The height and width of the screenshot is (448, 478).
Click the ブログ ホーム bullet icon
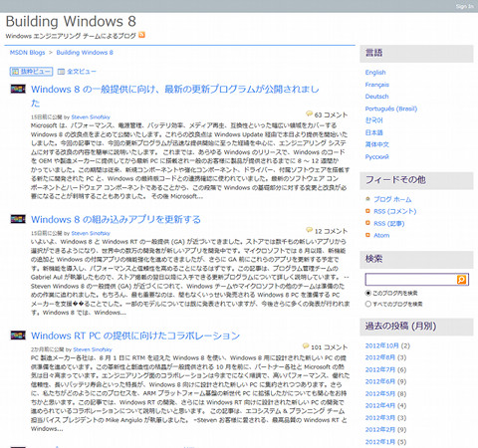coord(367,199)
